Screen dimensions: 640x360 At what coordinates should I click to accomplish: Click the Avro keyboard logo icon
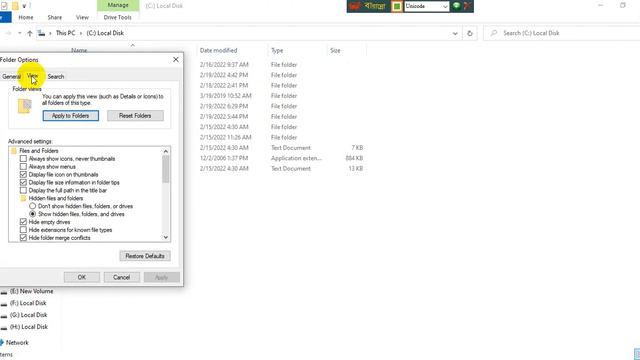(x=354, y=6)
